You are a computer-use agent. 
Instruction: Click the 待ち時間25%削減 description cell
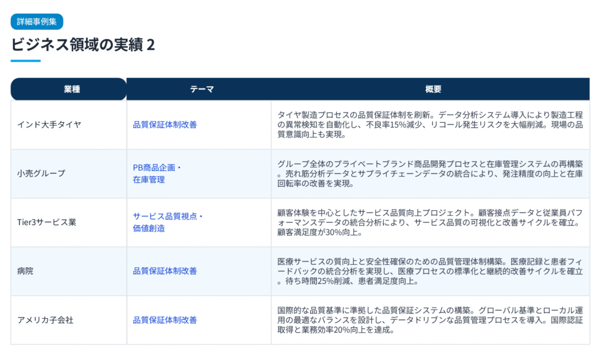point(430,271)
